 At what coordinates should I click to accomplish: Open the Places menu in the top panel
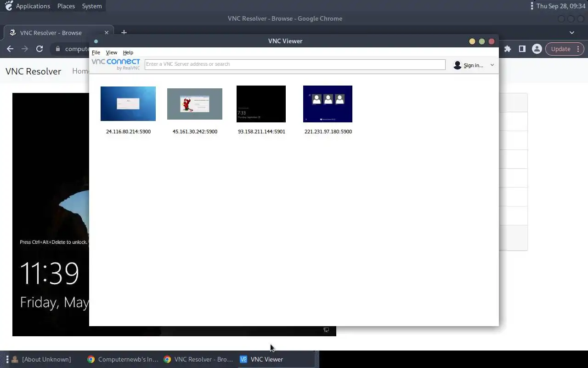pos(66,6)
